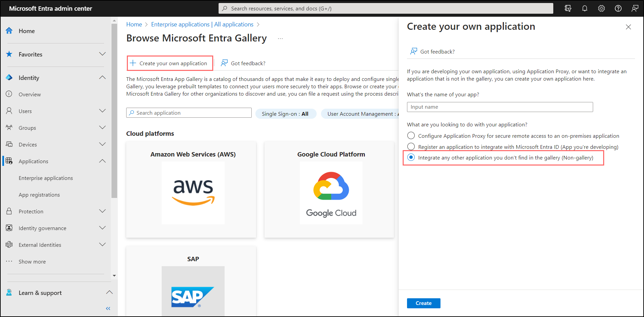The width and height of the screenshot is (644, 317).
Task: Click the Favorites star icon
Action: click(x=9, y=54)
